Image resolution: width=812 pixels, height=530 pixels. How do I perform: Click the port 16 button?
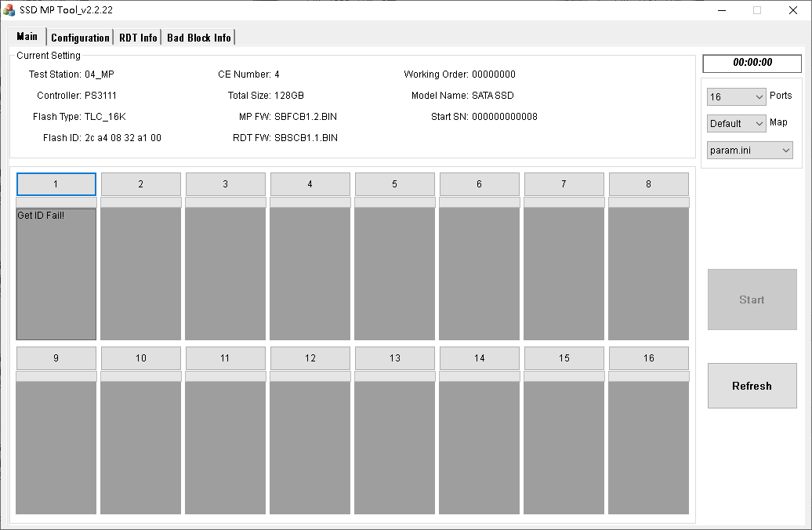click(649, 358)
